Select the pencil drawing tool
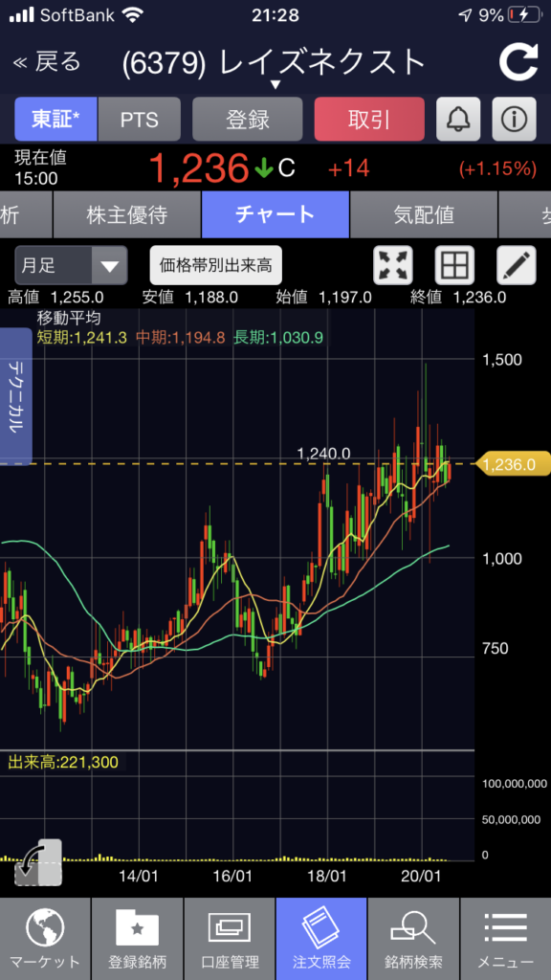Screen dimensions: 551x980 click(x=516, y=265)
